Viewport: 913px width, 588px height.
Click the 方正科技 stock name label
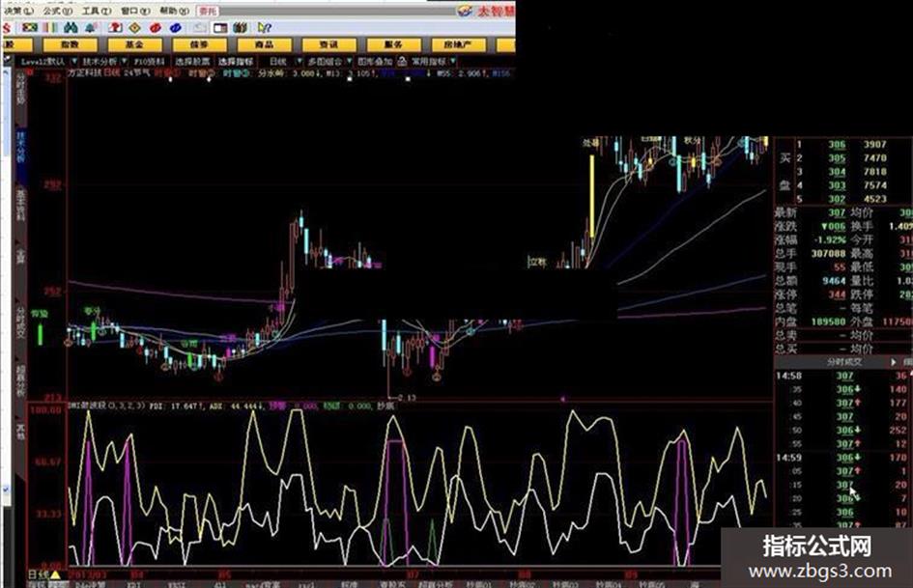tap(85, 72)
